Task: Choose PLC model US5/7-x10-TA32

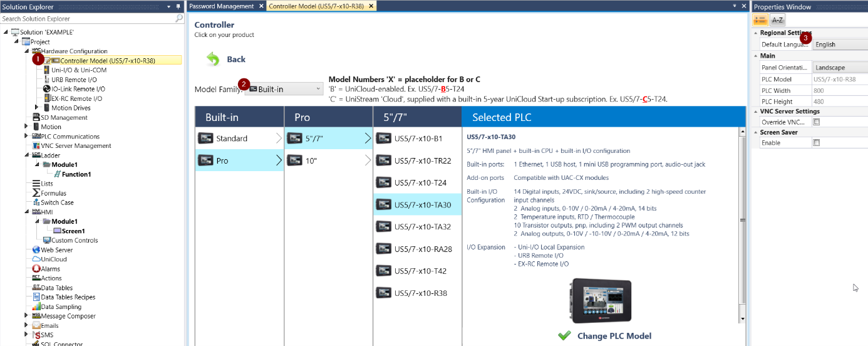Action: tap(418, 226)
